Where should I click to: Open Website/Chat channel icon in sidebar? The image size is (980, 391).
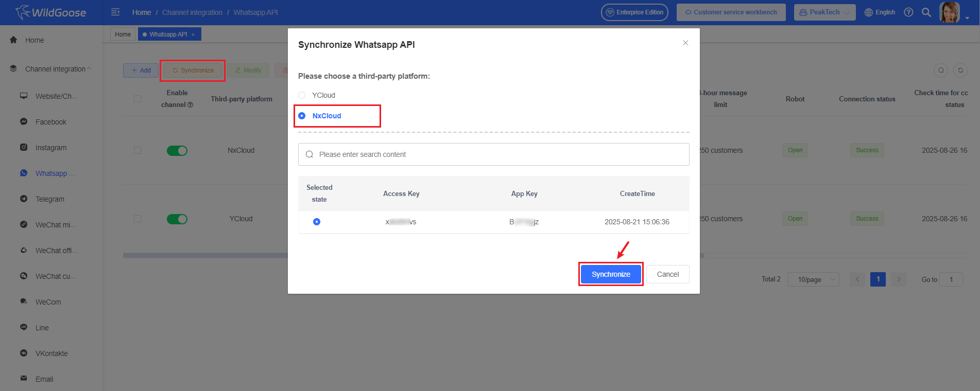24,96
